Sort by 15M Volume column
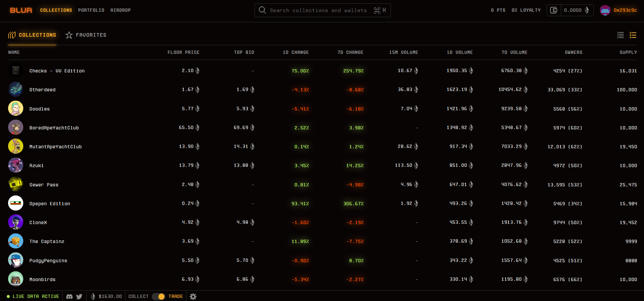Viewport: 644px width, 301px height. click(x=403, y=53)
